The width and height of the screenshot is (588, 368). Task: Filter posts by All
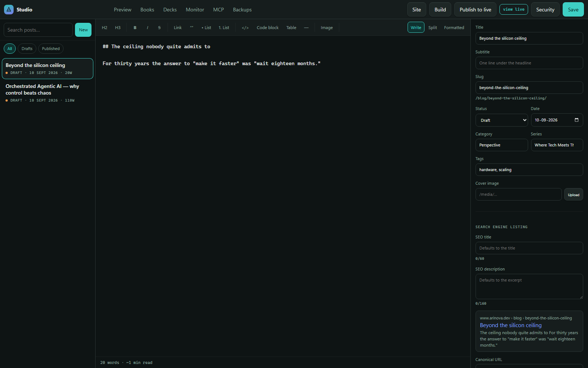(x=10, y=49)
